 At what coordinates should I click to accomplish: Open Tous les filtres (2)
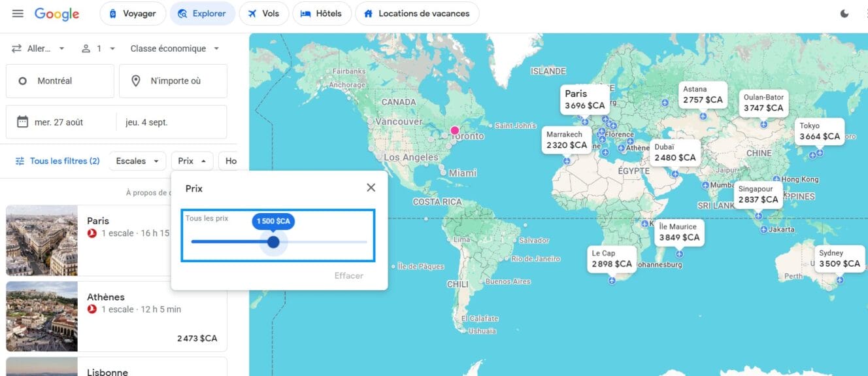point(58,161)
